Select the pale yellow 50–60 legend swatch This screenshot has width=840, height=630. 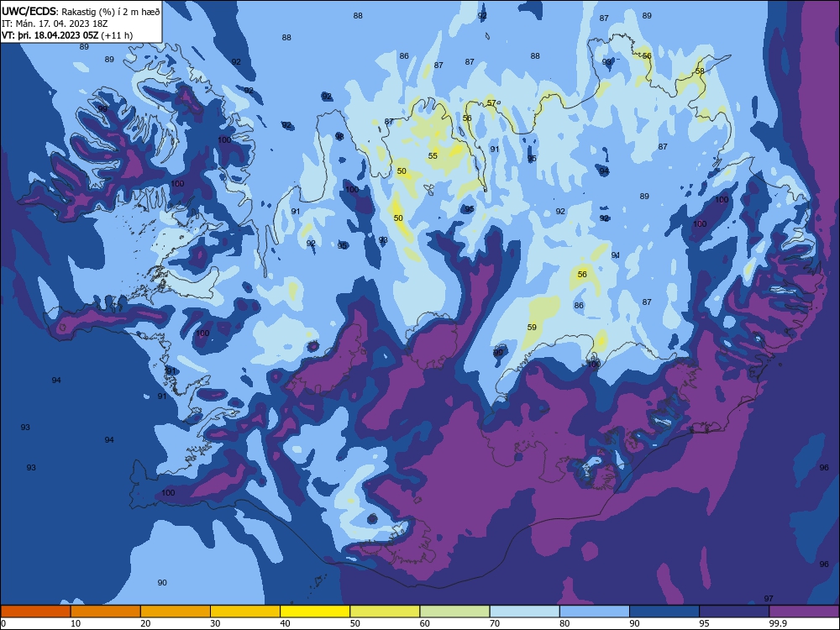385,612
